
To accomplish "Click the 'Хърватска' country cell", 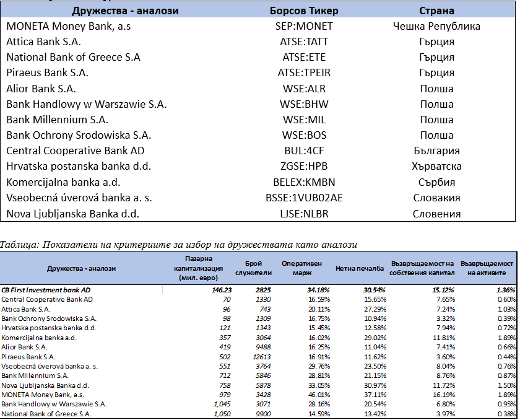I will (436, 167).
